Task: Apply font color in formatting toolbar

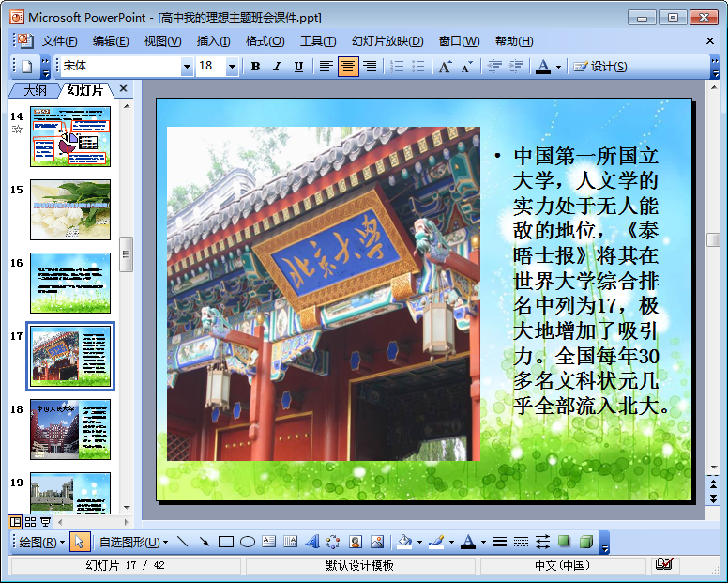Action: (543, 67)
